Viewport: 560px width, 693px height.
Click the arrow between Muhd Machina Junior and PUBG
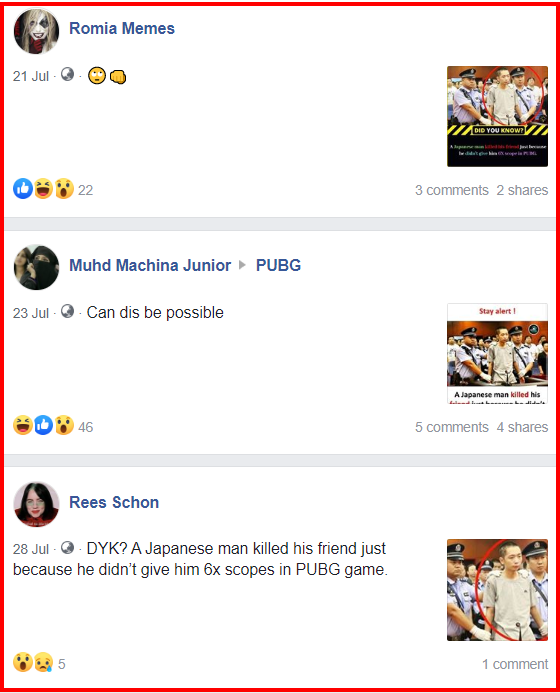[242, 265]
